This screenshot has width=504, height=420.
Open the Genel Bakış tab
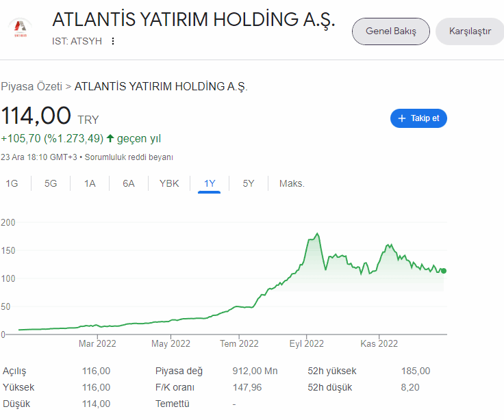[390, 31]
